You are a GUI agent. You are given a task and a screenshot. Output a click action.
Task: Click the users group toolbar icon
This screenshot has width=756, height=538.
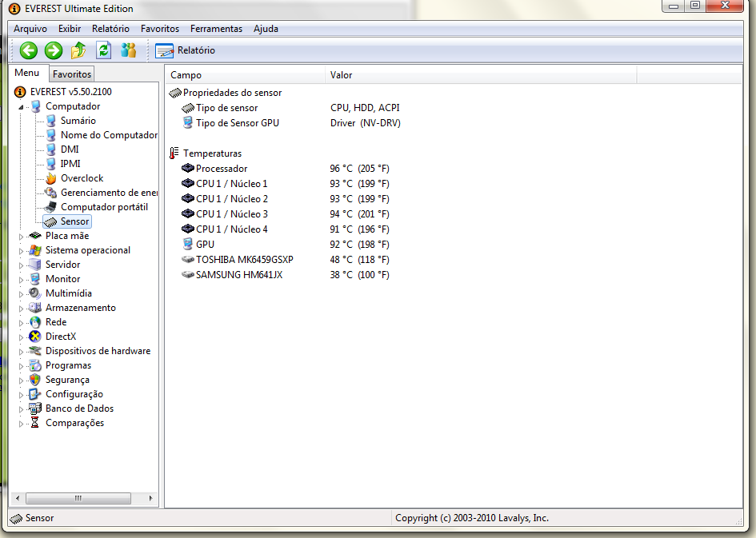coord(128,51)
